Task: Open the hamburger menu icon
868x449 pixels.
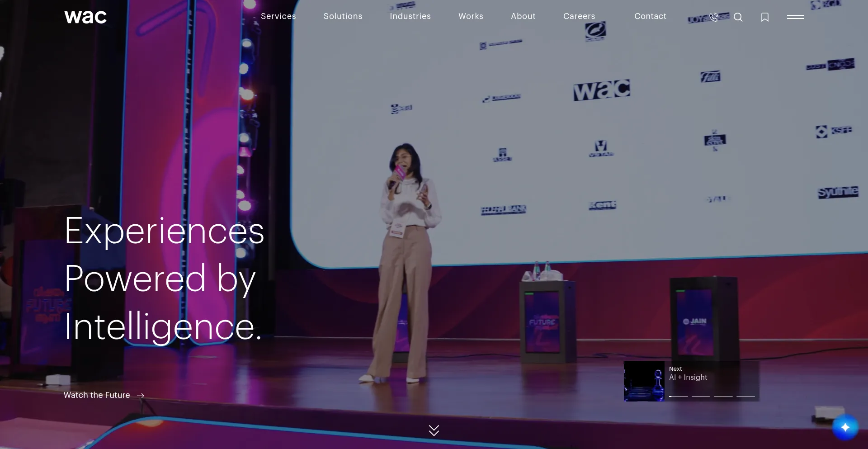Action: (796, 17)
